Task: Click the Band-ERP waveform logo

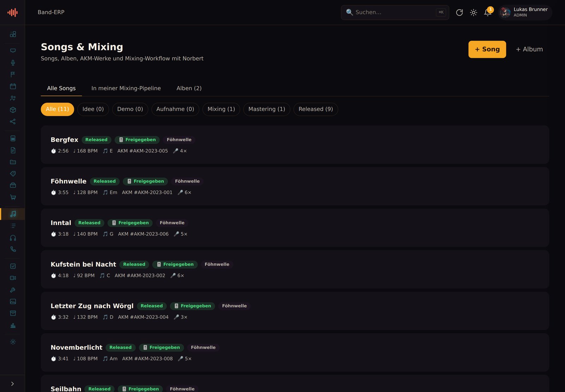Action: [12, 12]
